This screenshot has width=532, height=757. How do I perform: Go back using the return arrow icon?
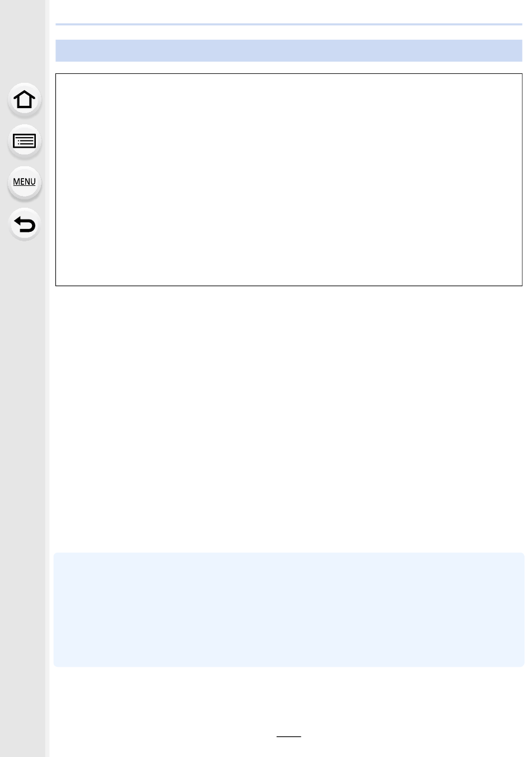coord(24,225)
